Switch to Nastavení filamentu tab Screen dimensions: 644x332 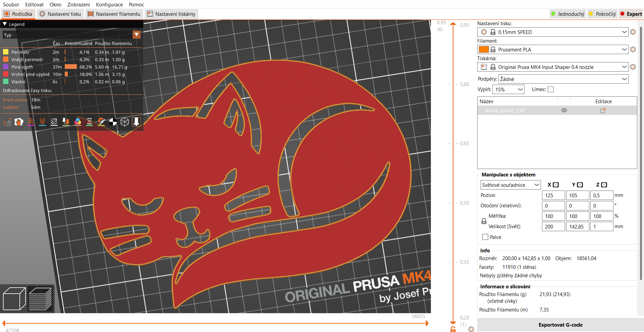coord(114,14)
